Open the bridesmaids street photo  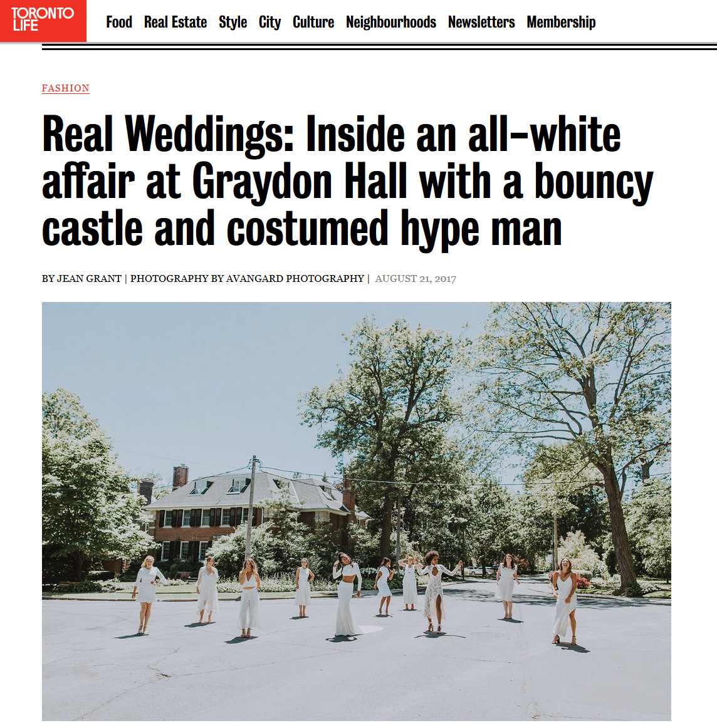pos(356,511)
